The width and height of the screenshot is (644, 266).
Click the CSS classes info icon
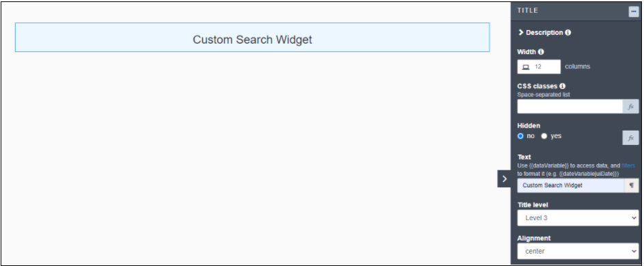pyautogui.click(x=562, y=86)
